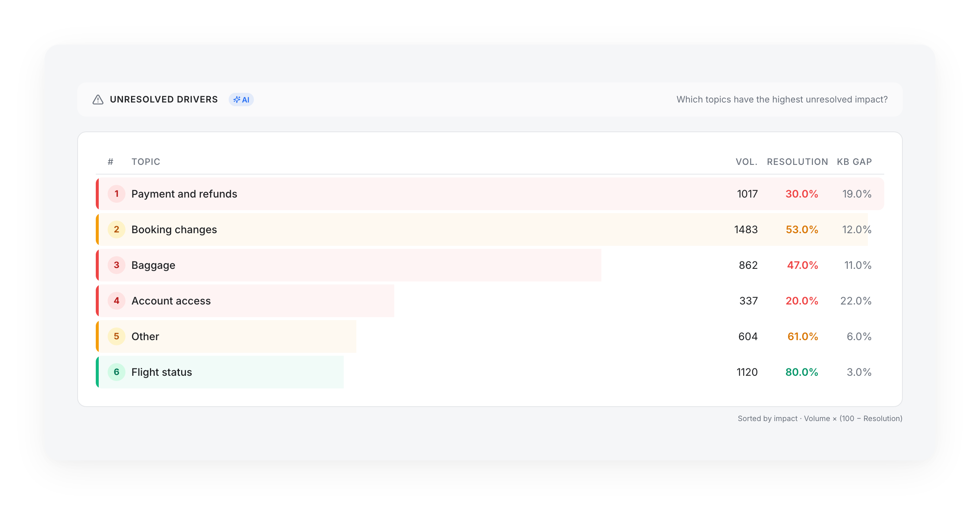Image resolution: width=980 pixels, height=505 pixels.
Task: Click the warning triangle icon beside Unresolved Drivers
Action: 98,100
